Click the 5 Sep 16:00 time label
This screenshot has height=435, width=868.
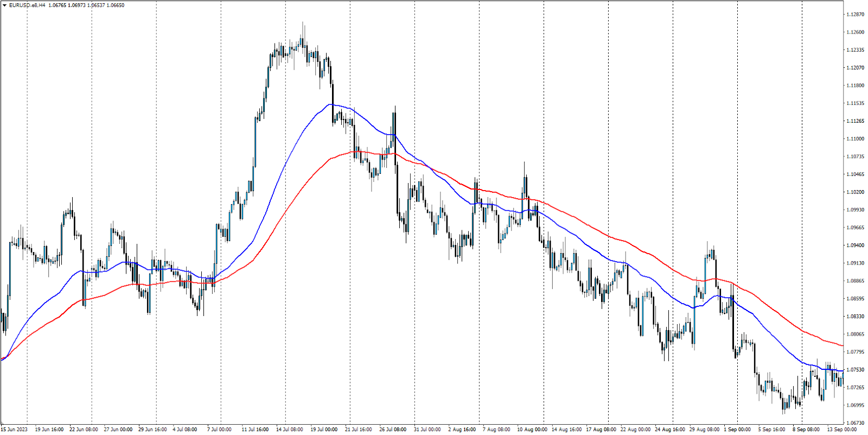772,430
